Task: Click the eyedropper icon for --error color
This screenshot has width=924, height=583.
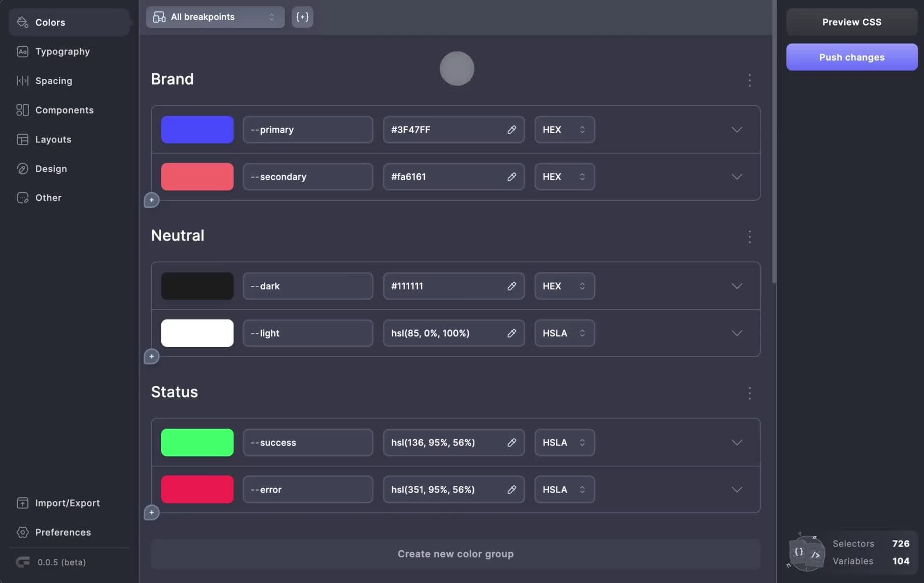Action: [512, 490]
